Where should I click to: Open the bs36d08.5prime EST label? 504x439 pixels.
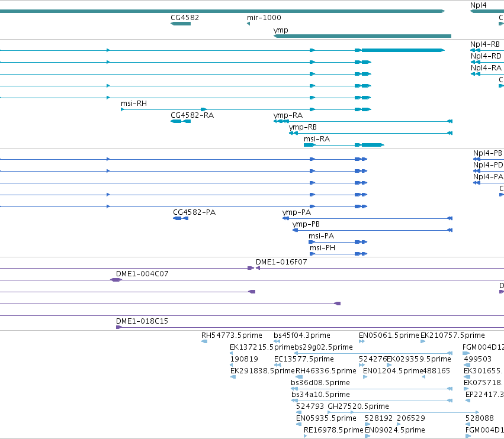tap(320, 383)
